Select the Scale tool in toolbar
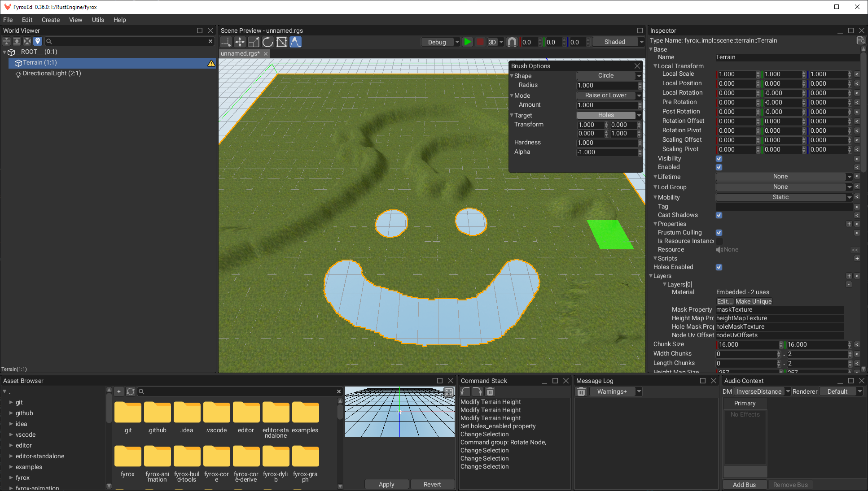 point(254,42)
